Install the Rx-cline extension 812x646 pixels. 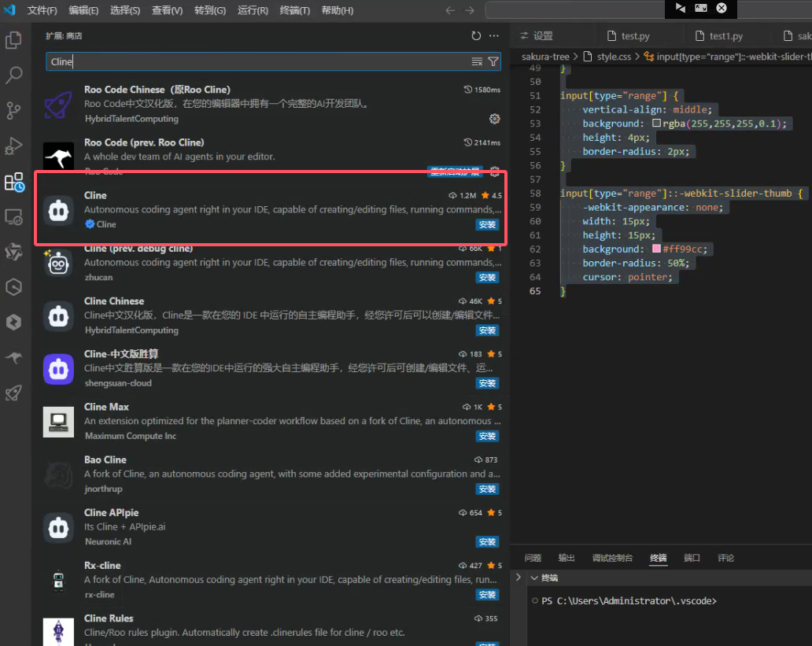tap(487, 594)
